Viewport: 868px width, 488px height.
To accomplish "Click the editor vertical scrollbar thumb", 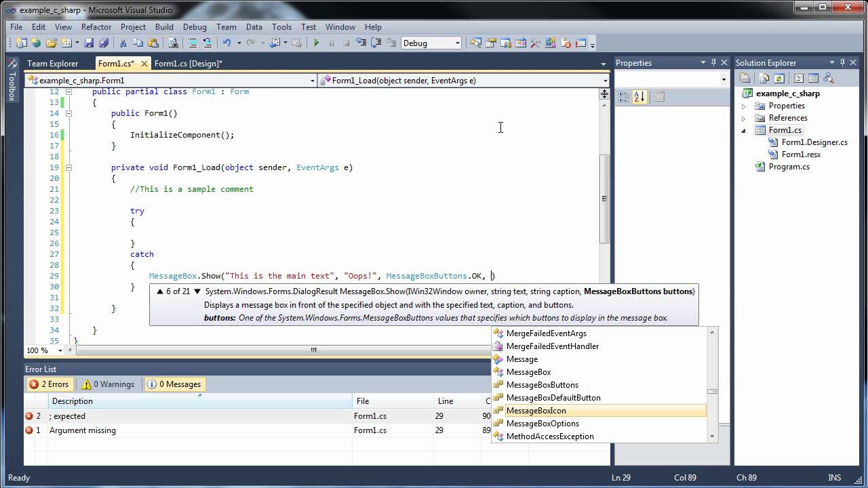I will pos(604,199).
